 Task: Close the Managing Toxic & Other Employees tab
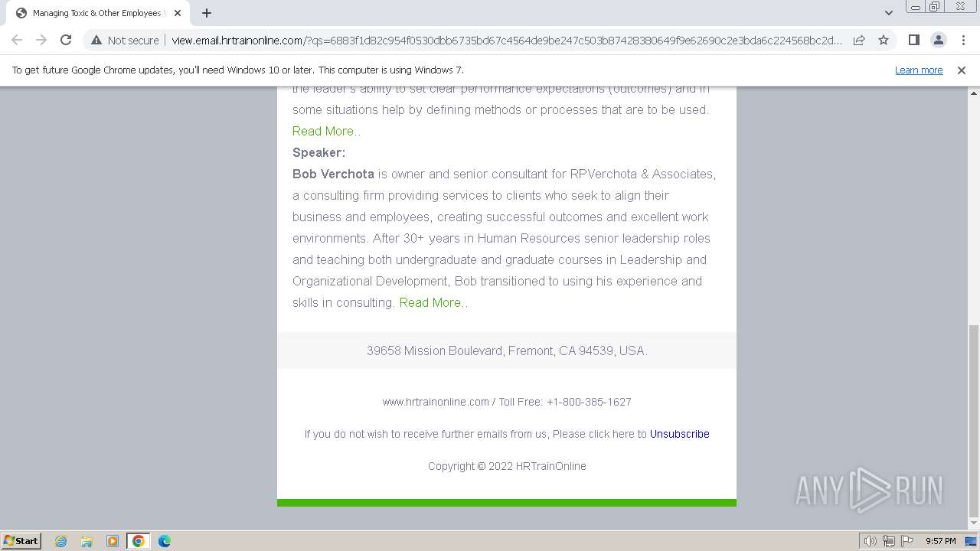(x=177, y=13)
